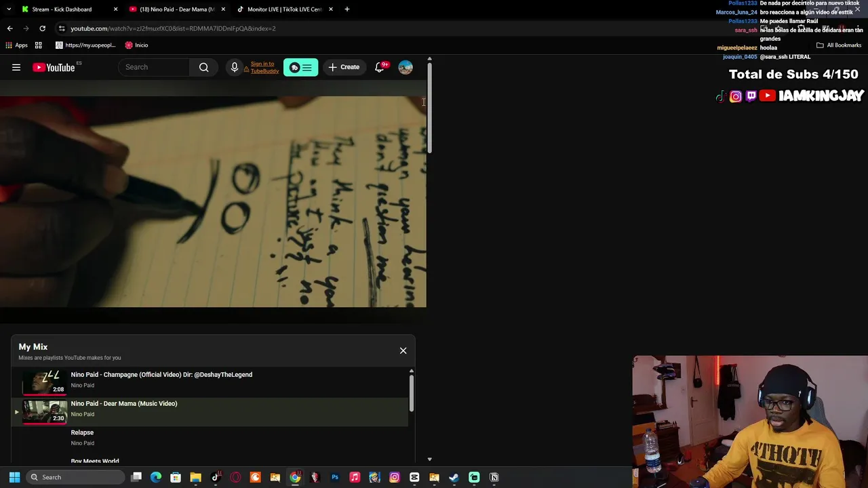Viewport: 868px width, 488px height.
Task: Open the first File Explorer taskbar icon
Action: click(x=195, y=477)
